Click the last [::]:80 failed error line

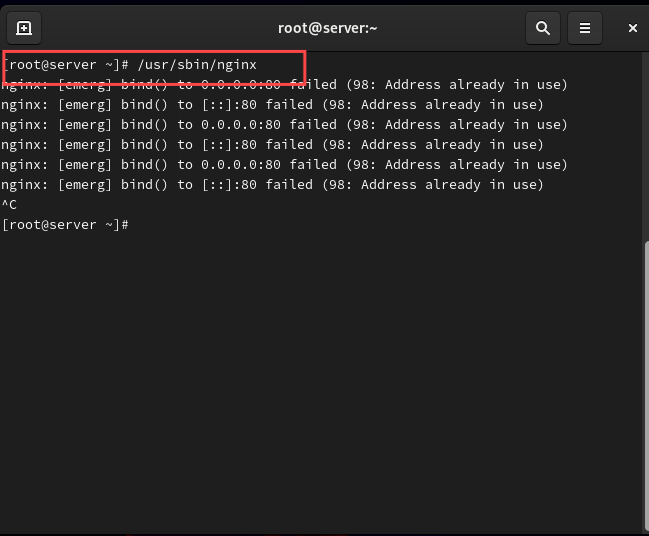pos(272,185)
